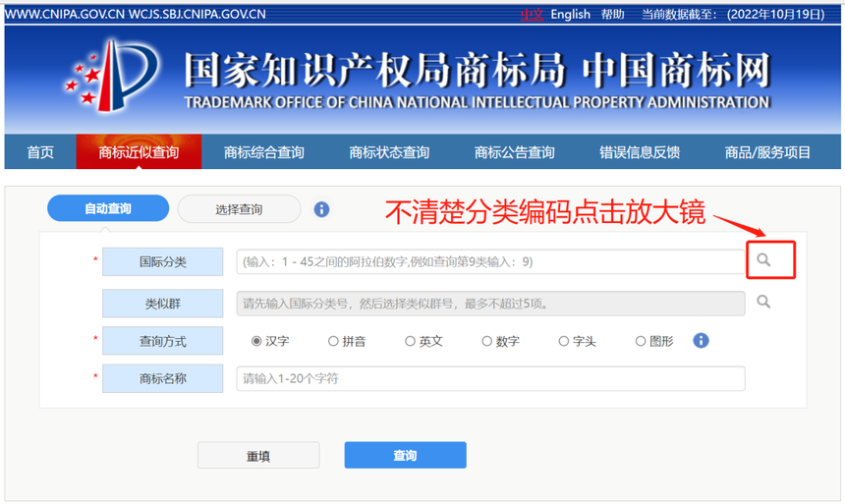
Task: Open the 商品/服务项目 navigation tab
Action: pyautogui.click(x=767, y=152)
